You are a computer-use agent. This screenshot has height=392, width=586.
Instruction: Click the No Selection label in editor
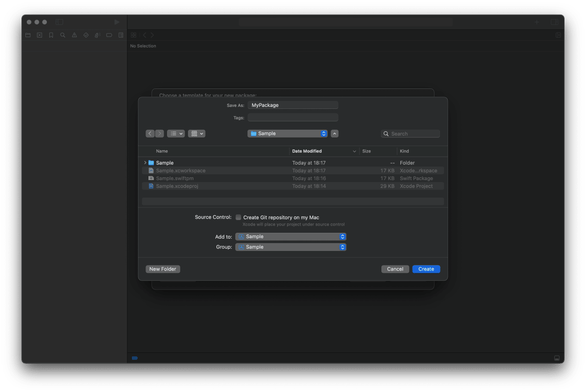click(143, 46)
